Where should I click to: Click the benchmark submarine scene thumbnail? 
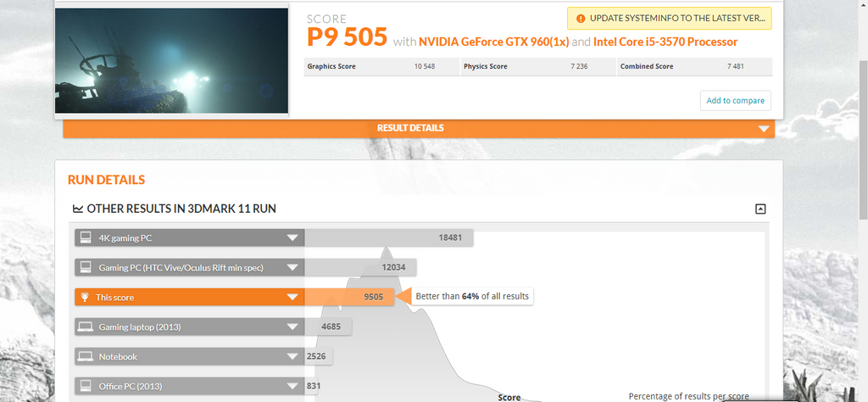point(171,60)
